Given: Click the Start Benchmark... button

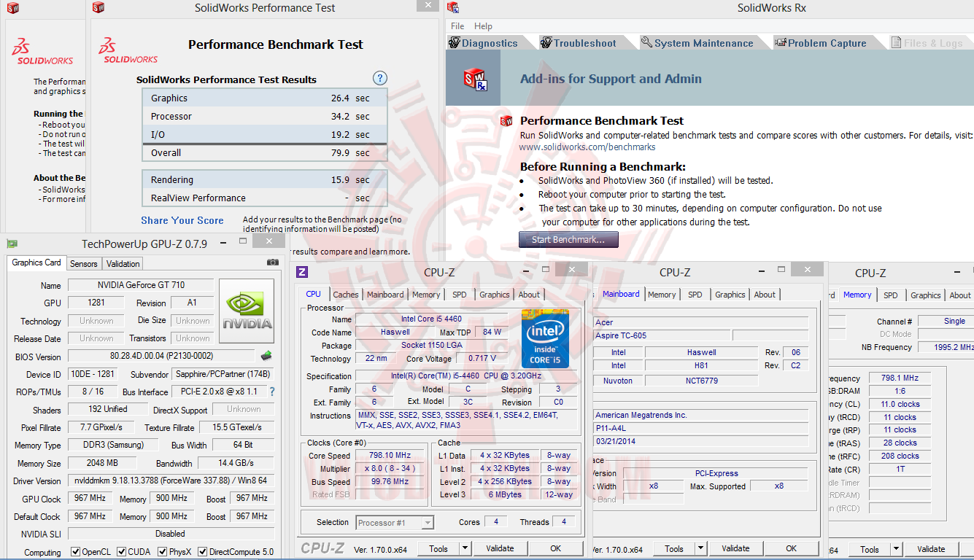Looking at the screenshot, I should pos(568,239).
